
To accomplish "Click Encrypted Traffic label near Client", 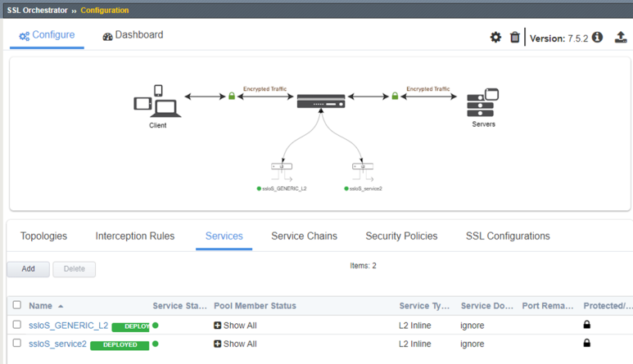I will coord(265,88).
